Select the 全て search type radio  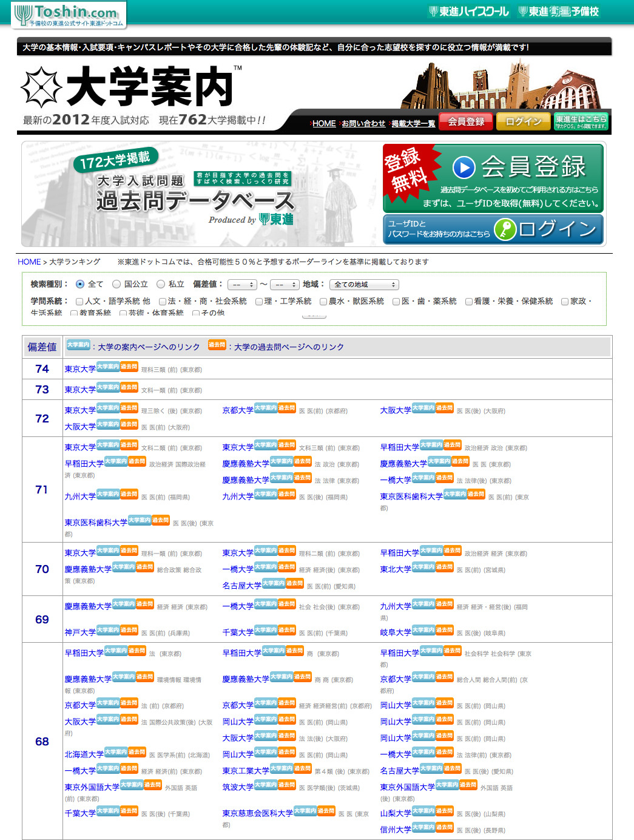80,284
